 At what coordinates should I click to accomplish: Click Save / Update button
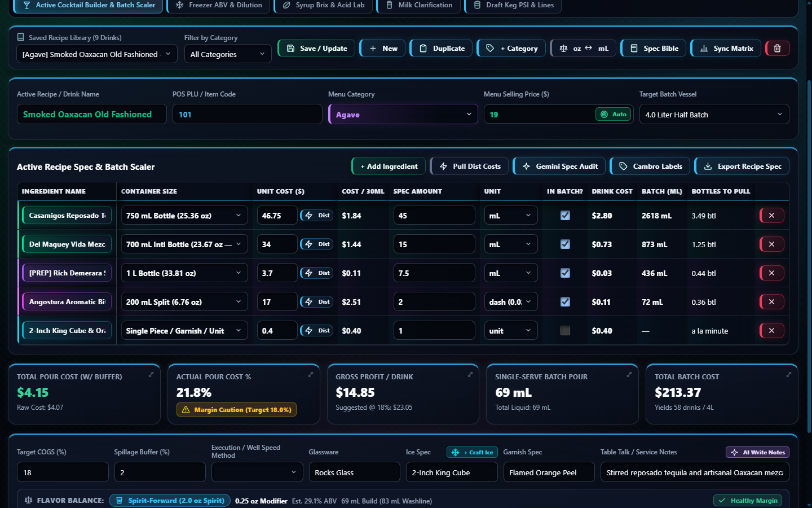[x=316, y=49]
